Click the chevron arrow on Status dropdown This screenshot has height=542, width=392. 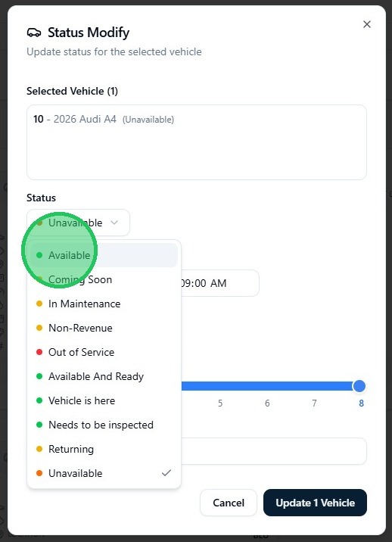click(x=114, y=223)
